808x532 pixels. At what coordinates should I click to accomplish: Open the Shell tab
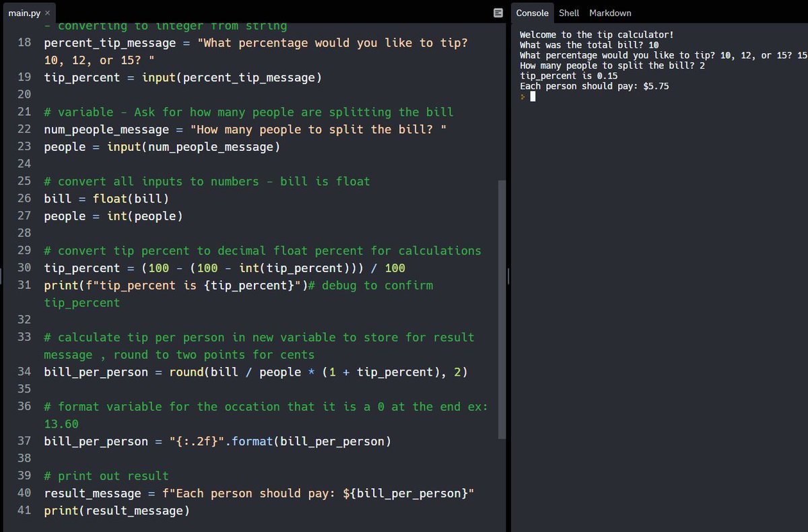pyautogui.click(x=569, y=13)
